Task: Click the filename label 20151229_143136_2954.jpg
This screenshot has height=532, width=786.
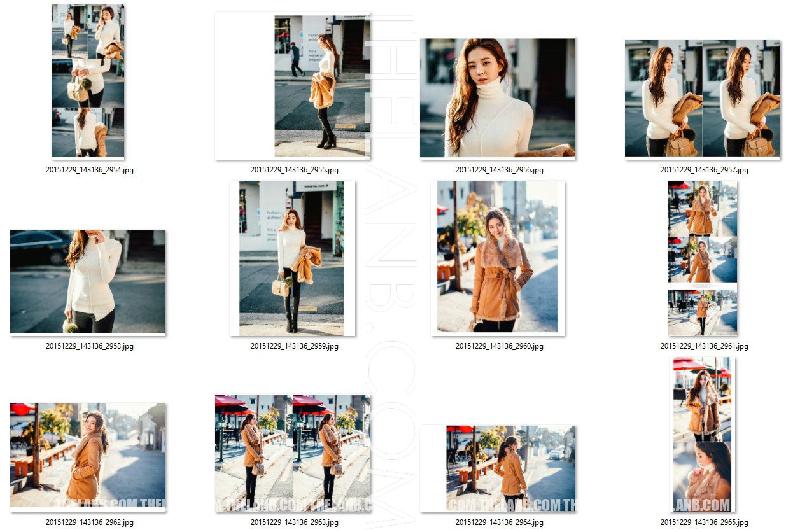Action: tap(90, 170)
